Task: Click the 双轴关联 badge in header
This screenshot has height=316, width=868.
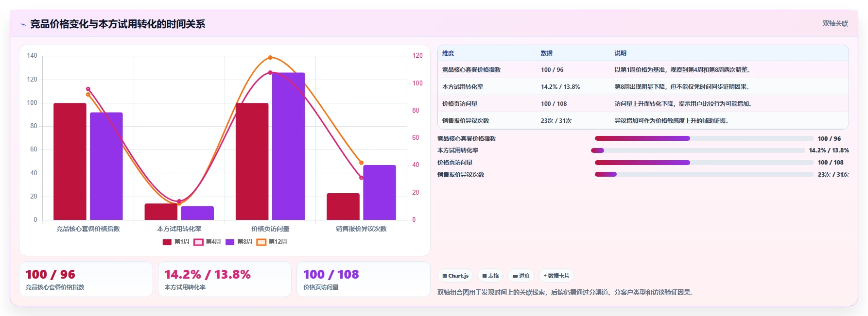Action: click(x=835, y=23)
